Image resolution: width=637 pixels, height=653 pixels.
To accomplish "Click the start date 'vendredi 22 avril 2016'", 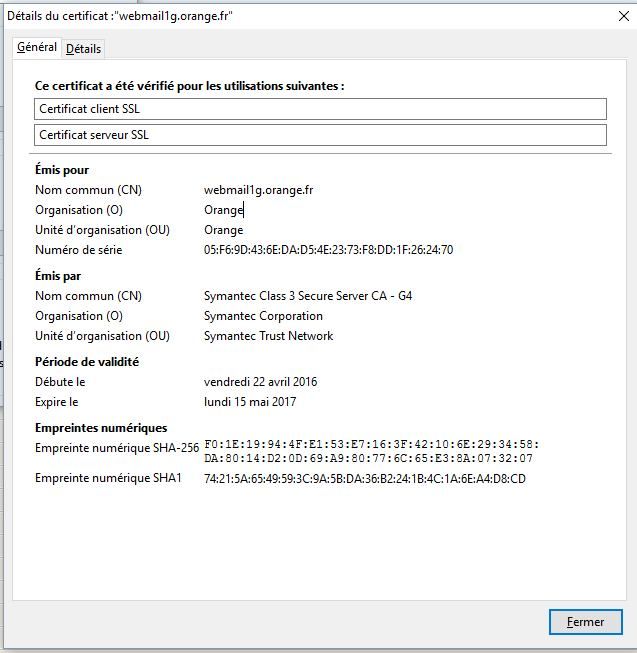I will (261, 382).
